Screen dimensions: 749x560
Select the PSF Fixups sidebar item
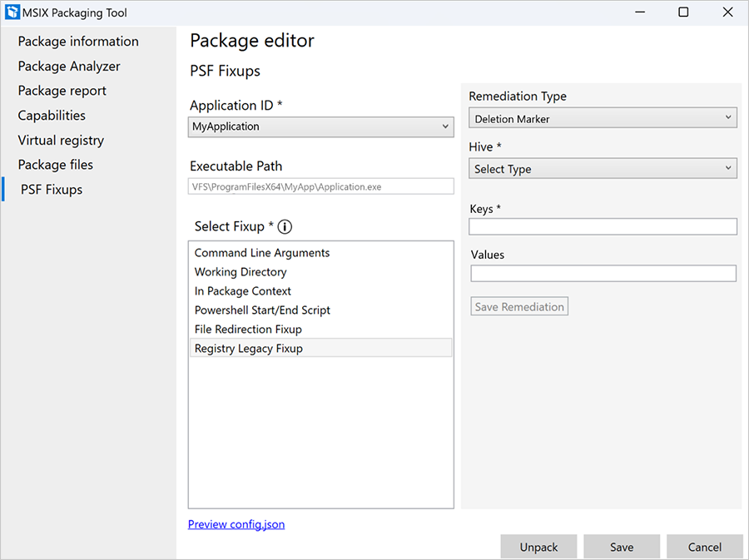(52, 190)
